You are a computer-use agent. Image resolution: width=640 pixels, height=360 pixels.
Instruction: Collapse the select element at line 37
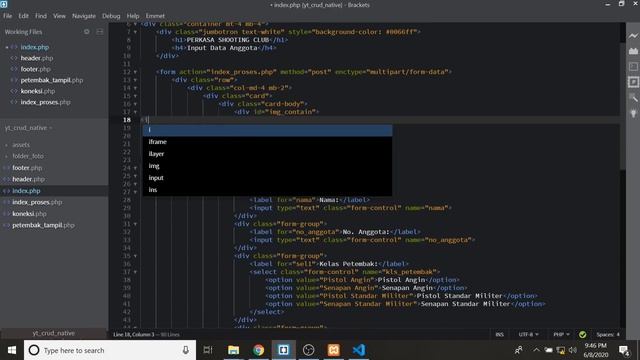[135, 272]
